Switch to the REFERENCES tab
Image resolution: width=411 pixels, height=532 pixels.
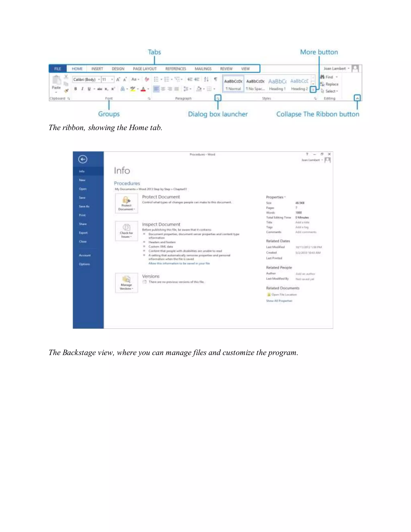click(x=176, y=69)
